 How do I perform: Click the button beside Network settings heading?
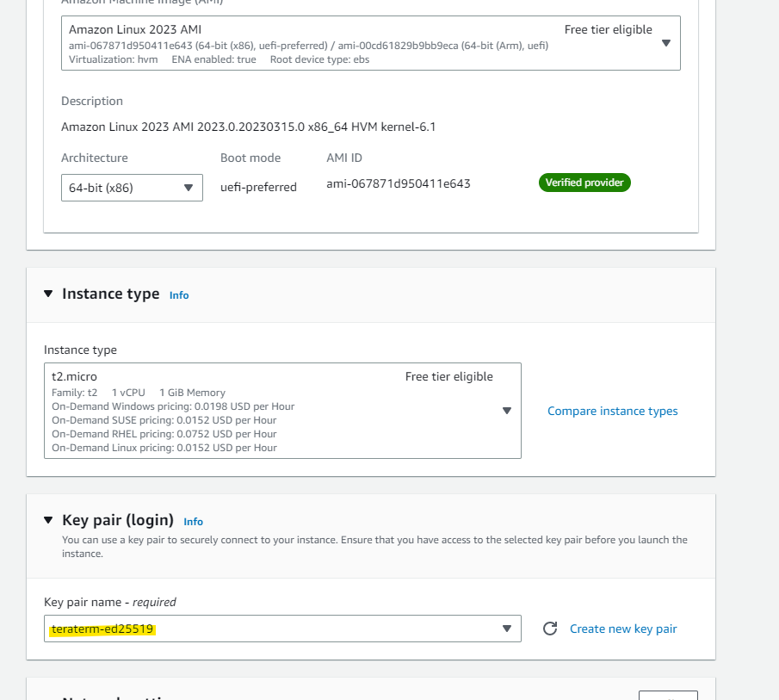[668, 696]
